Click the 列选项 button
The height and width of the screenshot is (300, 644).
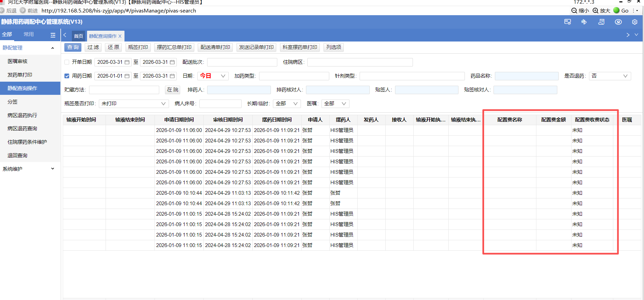[334, 47]
